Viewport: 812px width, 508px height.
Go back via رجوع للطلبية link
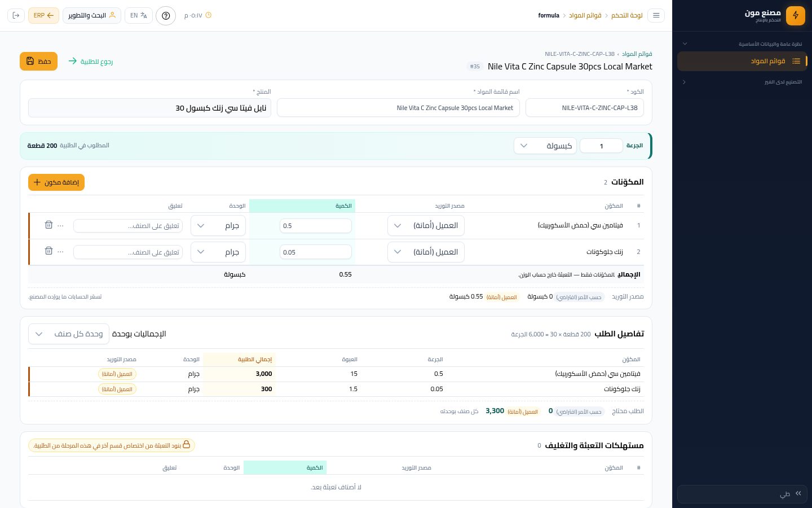[x=90, y=61]
